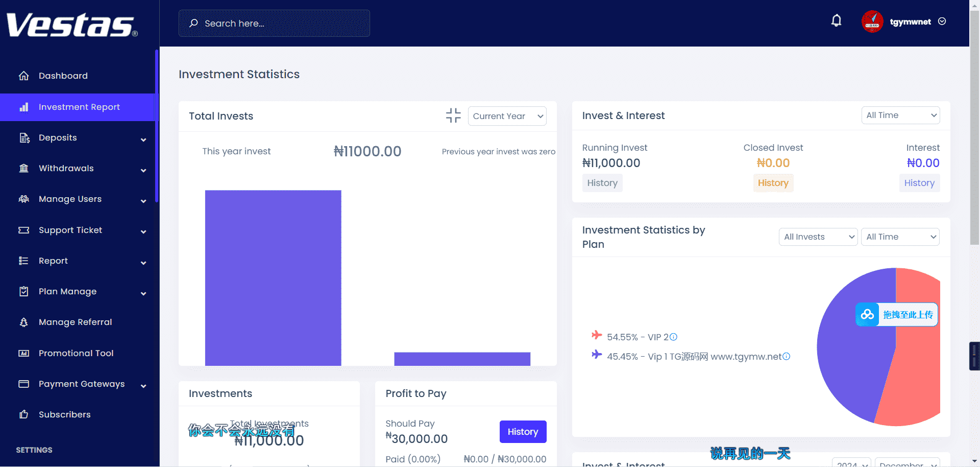The width and height of the screenshot is (980, 467).
Task: Click the collapse fullscreen icon in Total Invests
Action: point(453,115)
